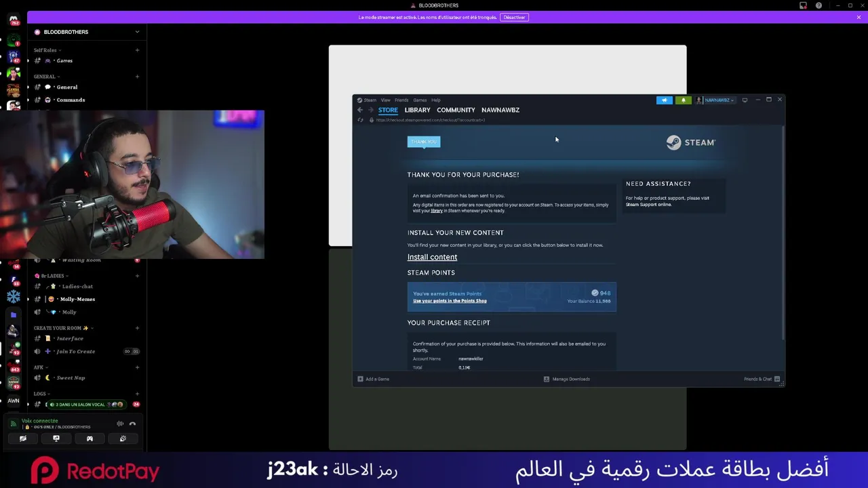The image size is (868, 488).
Task: Open the F server icon with the 55 badge
Action: point(14,279)
